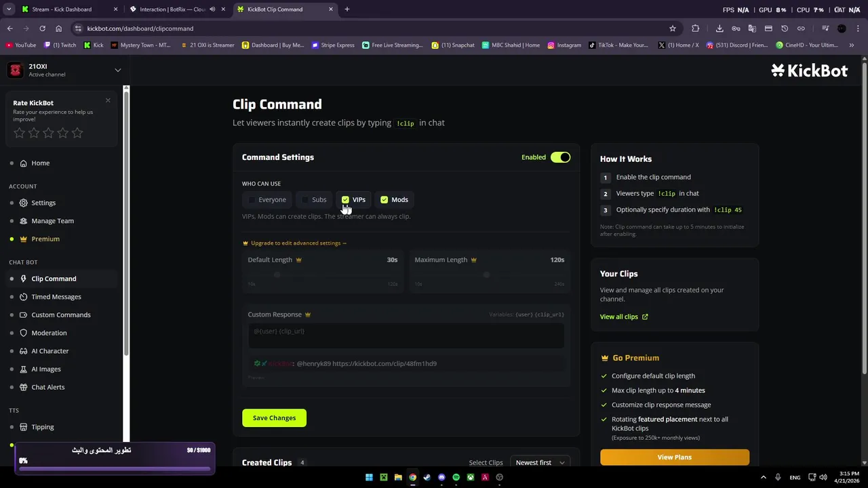Click Upgrade to edit advanced settings link
The width and height of the screenshot is (868, 488).
[294, 243]
